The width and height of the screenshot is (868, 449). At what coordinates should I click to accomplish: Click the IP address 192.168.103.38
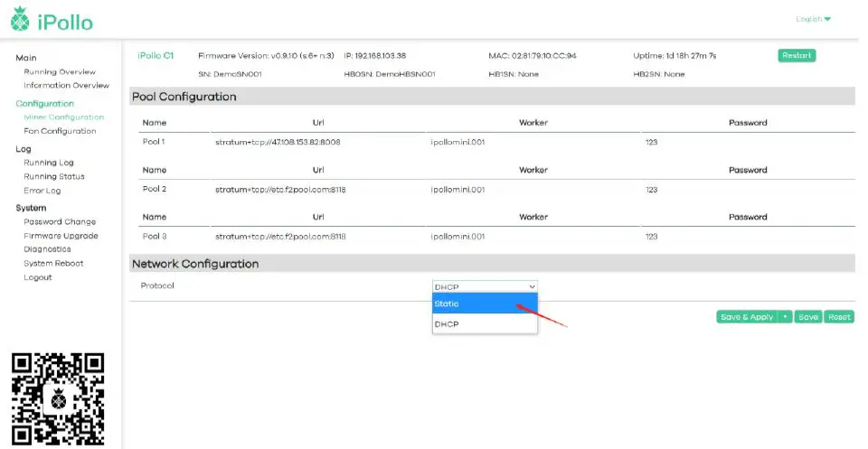[374, 56]
